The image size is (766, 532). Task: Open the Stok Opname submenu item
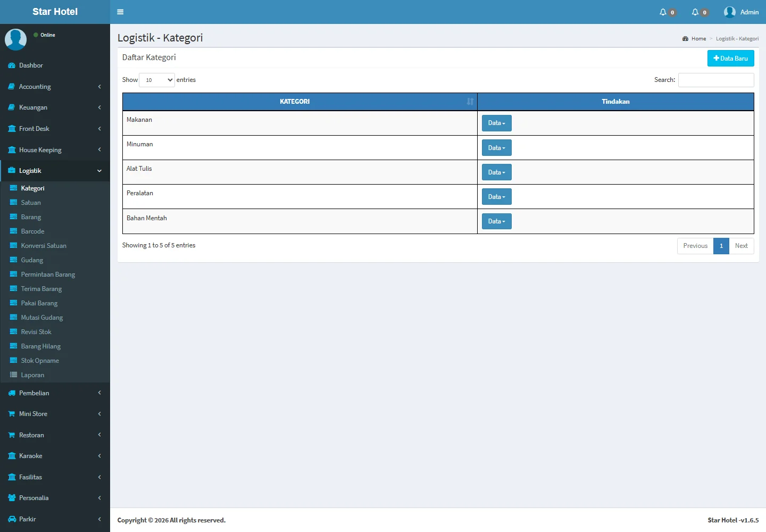[40, 361]
